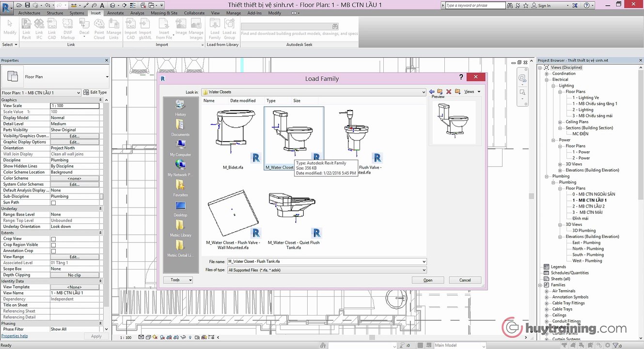Click Size column header in file list
The height and width of the screenshot is (349, 644).
click(297, 101)
